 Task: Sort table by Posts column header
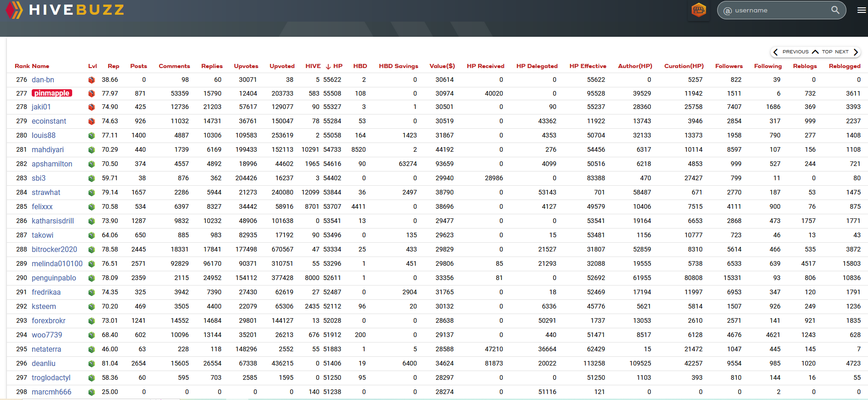(x=138, y=66)
